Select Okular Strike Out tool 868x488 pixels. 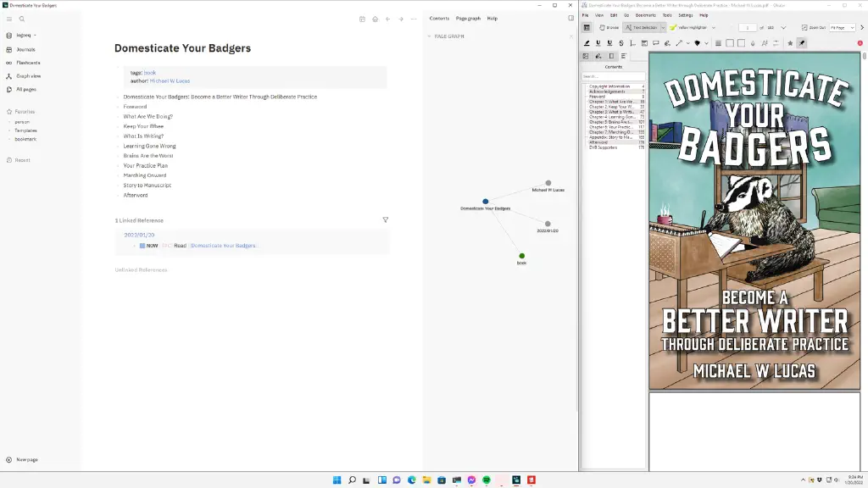click(621, 43)
